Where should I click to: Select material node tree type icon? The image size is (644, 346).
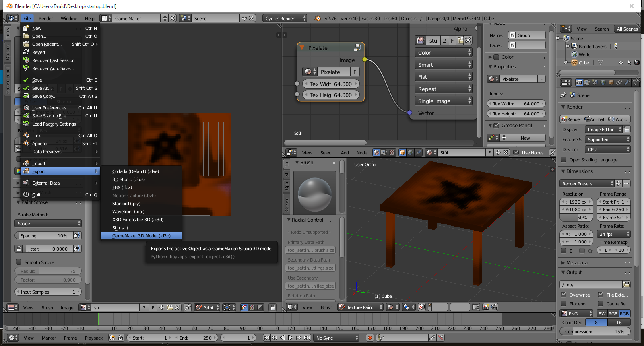(376, 153)
